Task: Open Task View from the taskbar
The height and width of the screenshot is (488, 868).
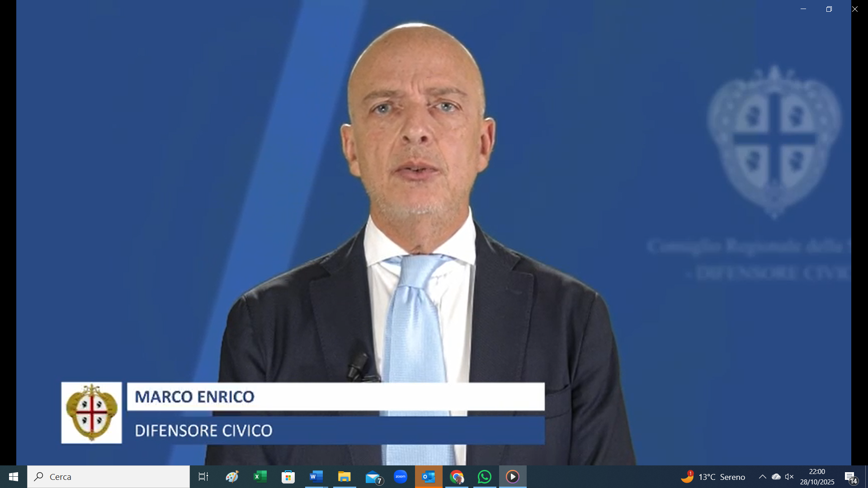Action: [x=203, y=477]
